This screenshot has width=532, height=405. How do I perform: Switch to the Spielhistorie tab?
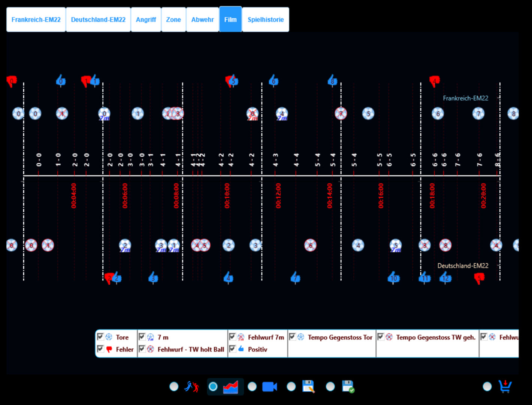tap(265, 19)
